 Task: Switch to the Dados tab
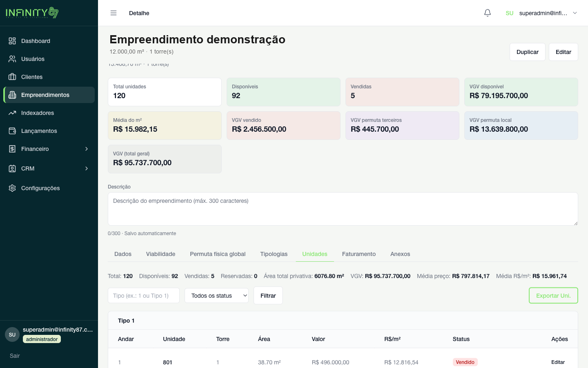click(123, 254)
